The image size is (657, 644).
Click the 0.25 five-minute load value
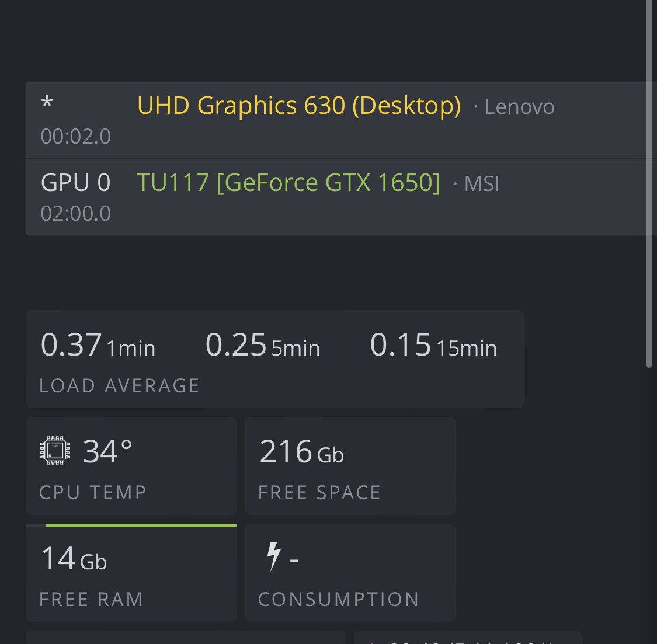[x=236, y=345]
